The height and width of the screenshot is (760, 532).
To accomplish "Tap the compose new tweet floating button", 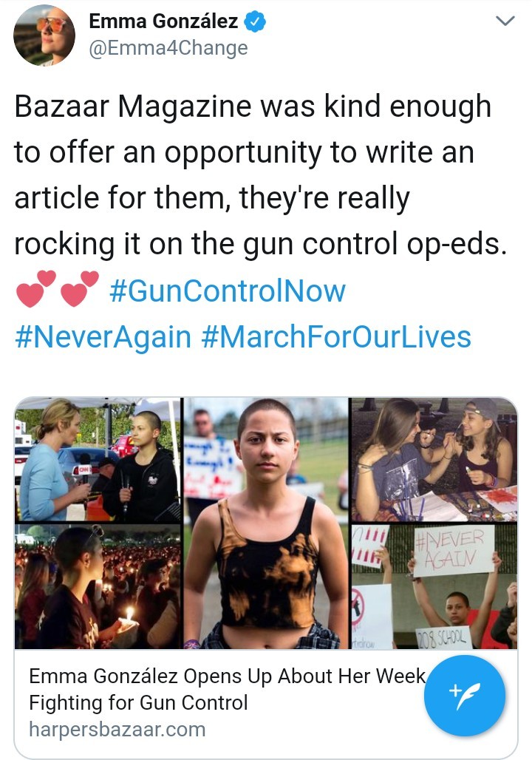I will pyautogui.click(x=465, y=696).
